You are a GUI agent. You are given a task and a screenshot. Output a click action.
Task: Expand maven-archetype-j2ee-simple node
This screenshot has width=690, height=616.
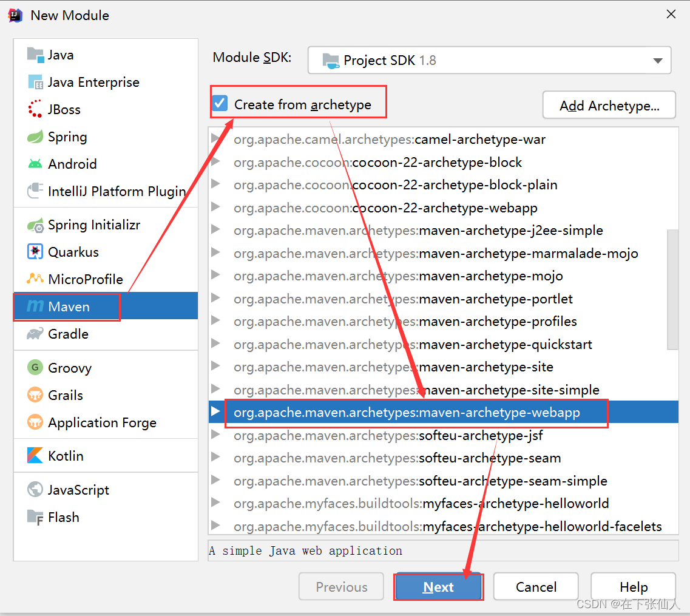click(x=215, y=229)
